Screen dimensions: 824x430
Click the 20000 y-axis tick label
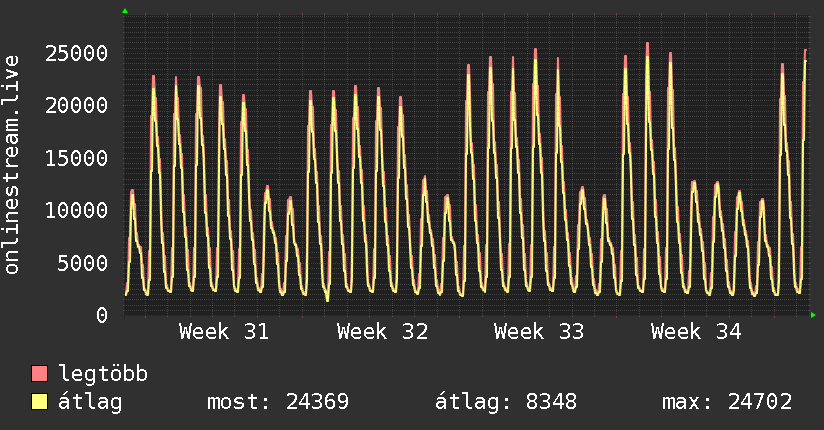[x=76, y=106]
